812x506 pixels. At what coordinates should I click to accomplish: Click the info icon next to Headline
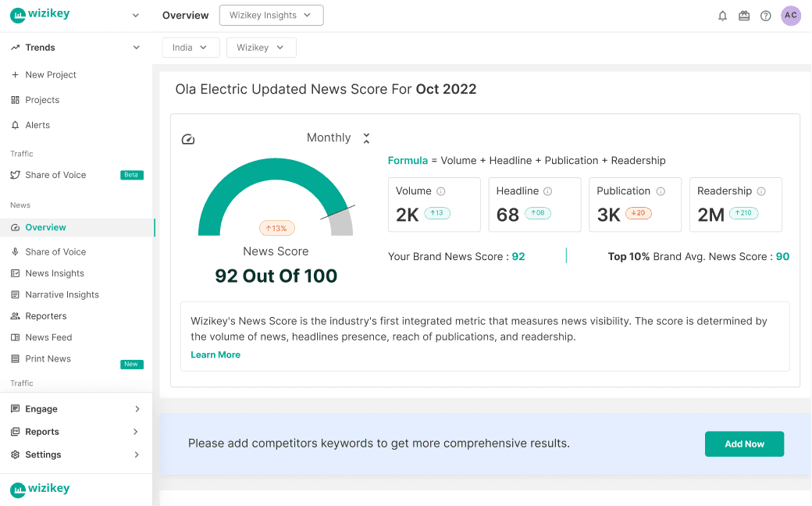tap(548, 191)
